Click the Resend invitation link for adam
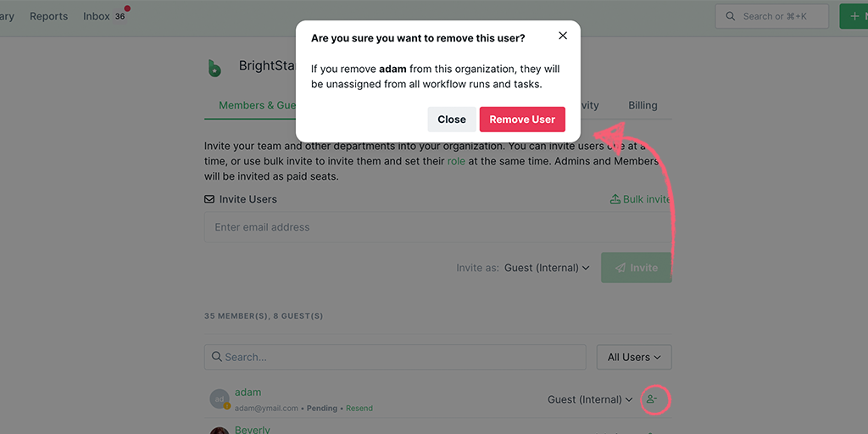The width and height of the screenshot is (868, 434). coord(359,409)
